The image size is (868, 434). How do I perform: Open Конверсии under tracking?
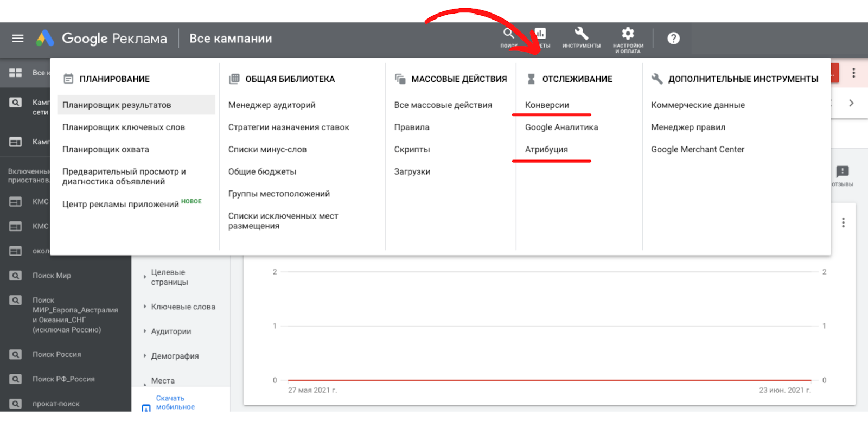547,105
